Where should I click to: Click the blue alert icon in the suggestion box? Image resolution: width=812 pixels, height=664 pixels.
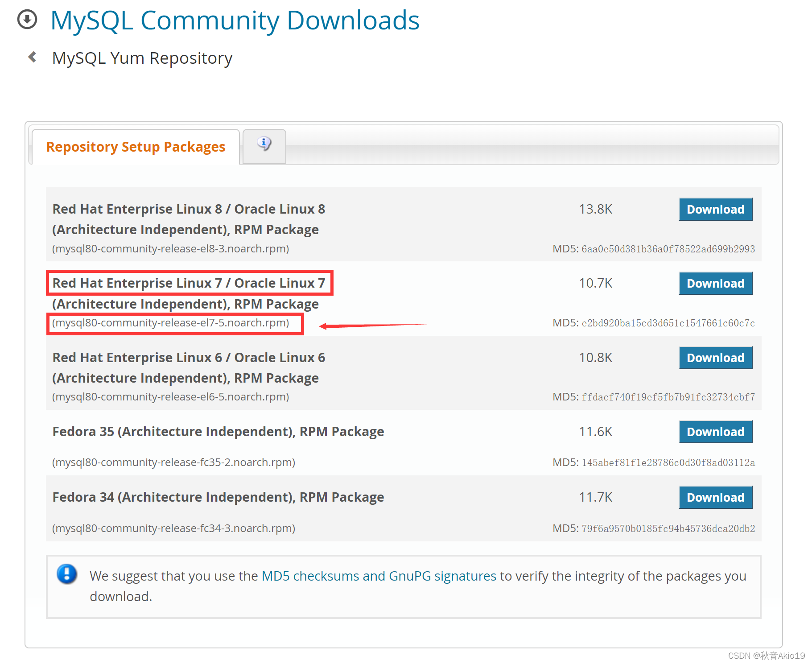click(x=66, y=574)
